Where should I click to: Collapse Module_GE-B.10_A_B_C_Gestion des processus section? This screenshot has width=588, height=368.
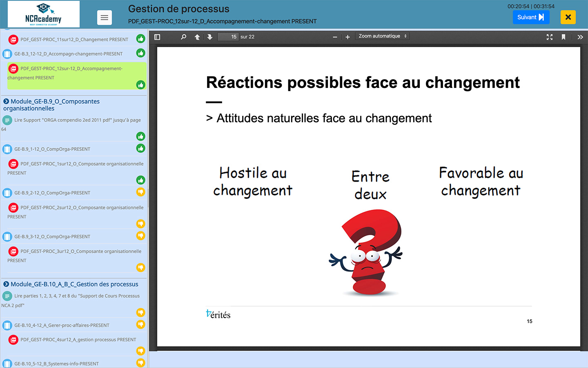pyautogui.click(x=6, y=284)
